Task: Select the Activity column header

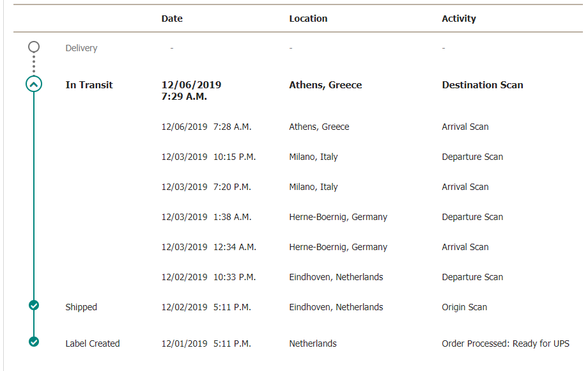Action: 459,19
